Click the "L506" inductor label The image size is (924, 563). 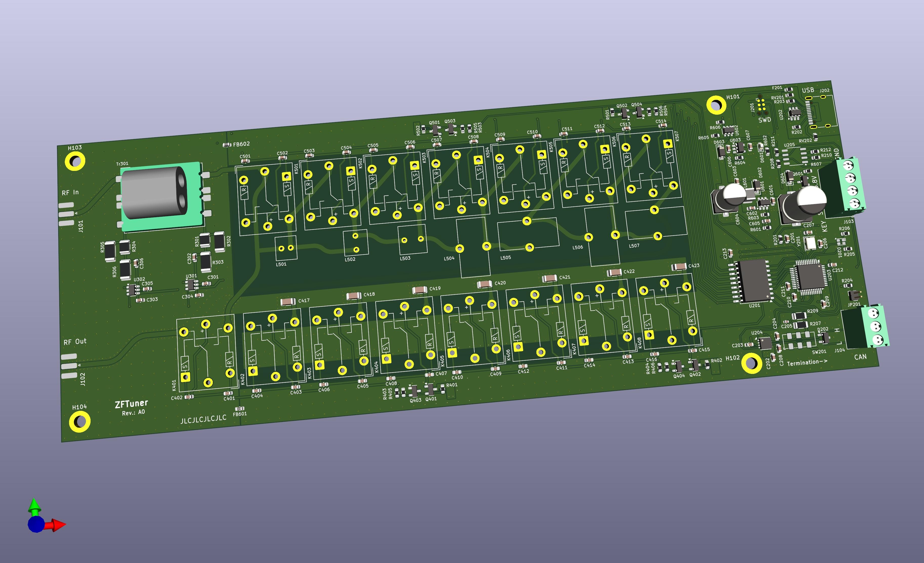click(577, 248)
